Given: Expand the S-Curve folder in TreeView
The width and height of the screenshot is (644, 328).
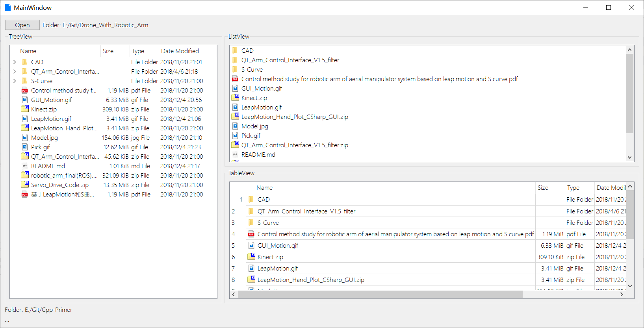Looking at the screenshot, I should (15, 81).
